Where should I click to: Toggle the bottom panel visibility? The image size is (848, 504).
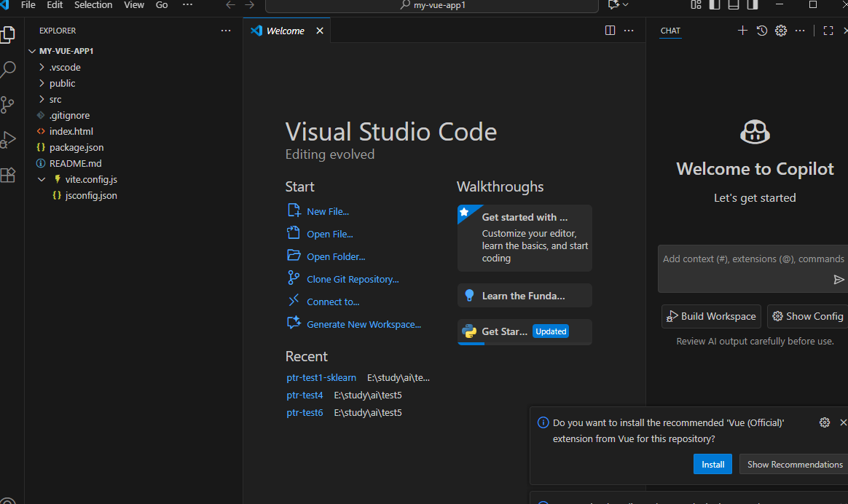pos(734,5)
